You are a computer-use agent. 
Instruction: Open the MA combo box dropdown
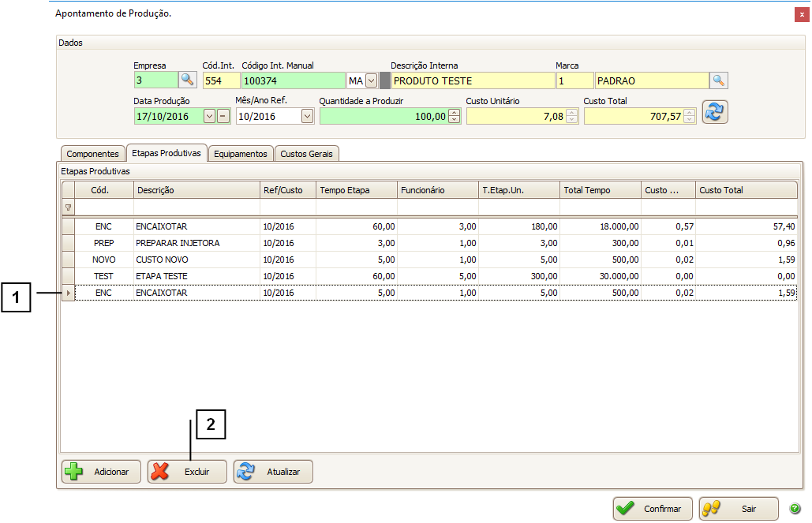[371, 80]
